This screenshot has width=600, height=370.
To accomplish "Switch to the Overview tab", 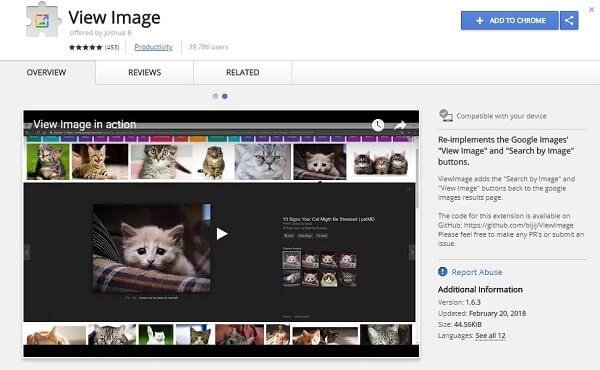I will [x=46, y=72].
